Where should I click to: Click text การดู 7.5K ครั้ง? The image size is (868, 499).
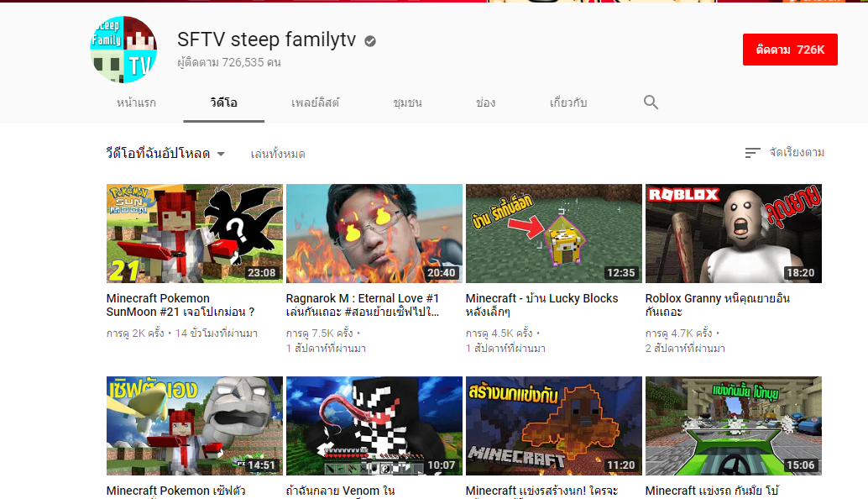[319, 334]
